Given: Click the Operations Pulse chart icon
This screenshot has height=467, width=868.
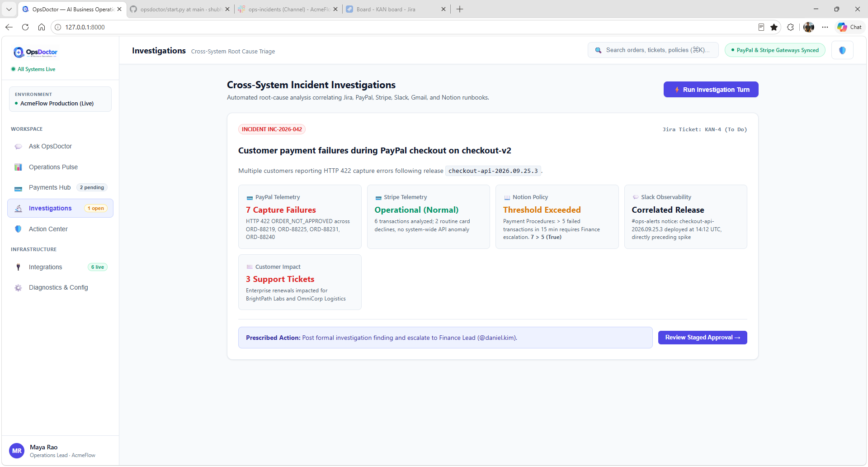Looking at the screenshot, I should pyautogui.click(x=18, y=167).
